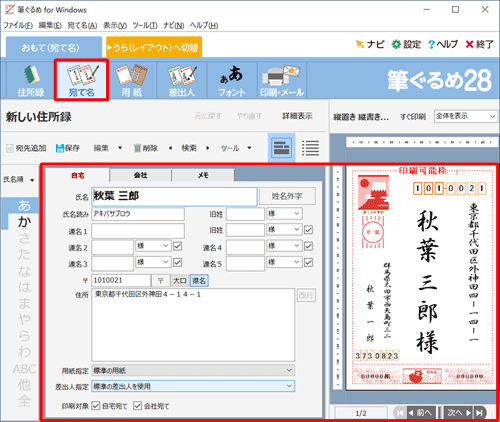Open the フォント font icon
The width and height of the screenshot is (500, 422).
[x=232, y=81]
